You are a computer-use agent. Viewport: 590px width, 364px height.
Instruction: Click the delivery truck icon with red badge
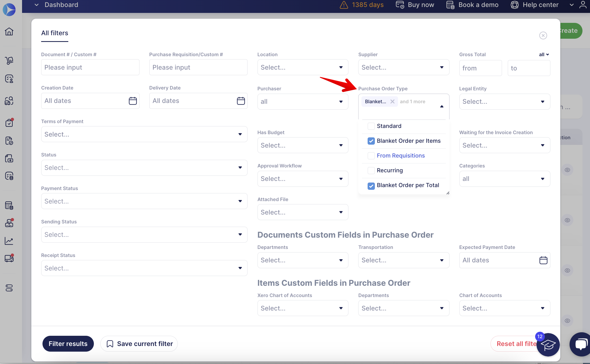click(9, 259)
